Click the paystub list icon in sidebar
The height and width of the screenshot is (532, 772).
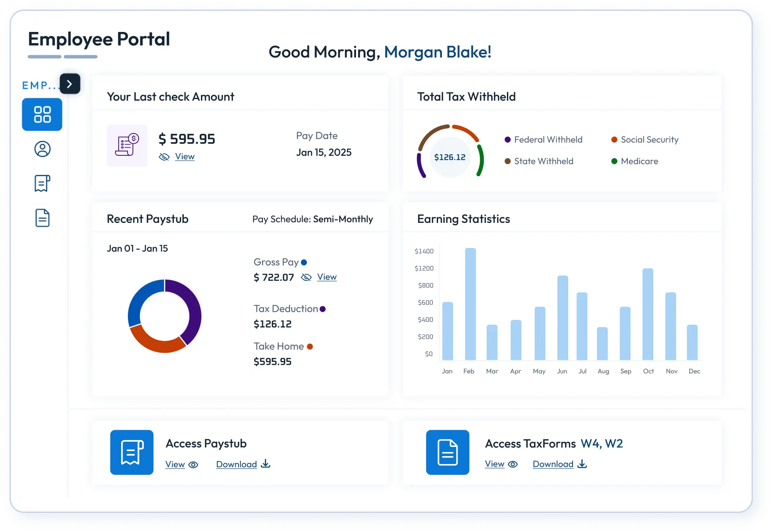click(x=43, y=182)
